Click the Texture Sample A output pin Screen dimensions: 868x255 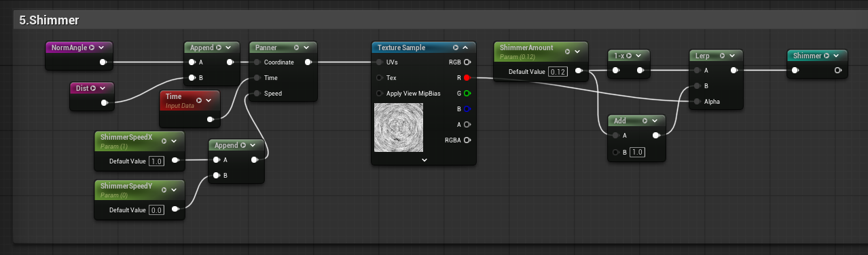pos(467,125)
